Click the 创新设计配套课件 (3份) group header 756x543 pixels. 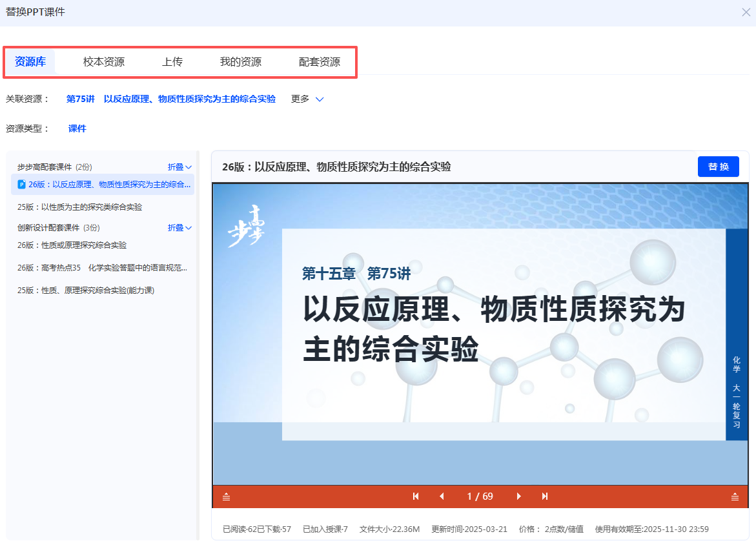tap(58, 228)
